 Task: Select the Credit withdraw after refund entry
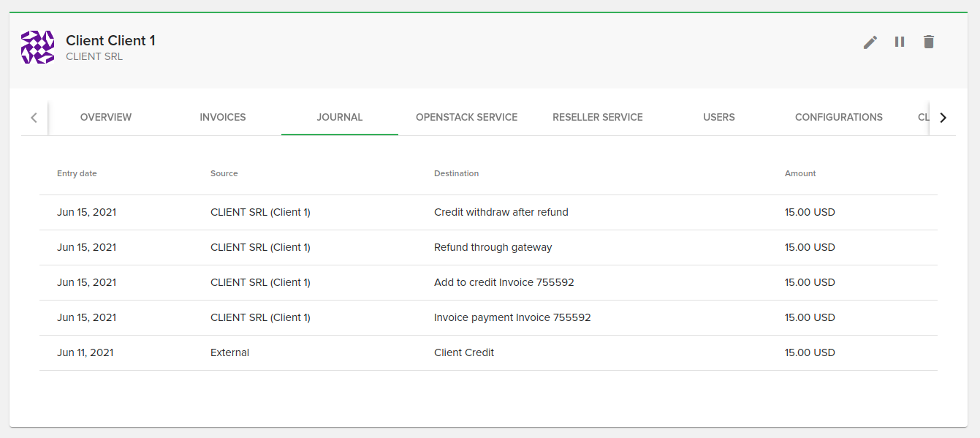point(501,213)
